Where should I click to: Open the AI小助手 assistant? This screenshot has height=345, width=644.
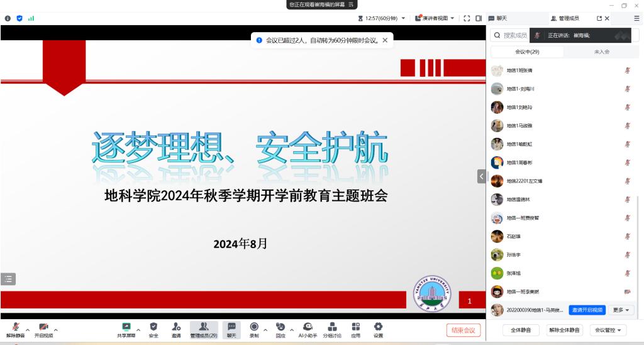point(308,329)
